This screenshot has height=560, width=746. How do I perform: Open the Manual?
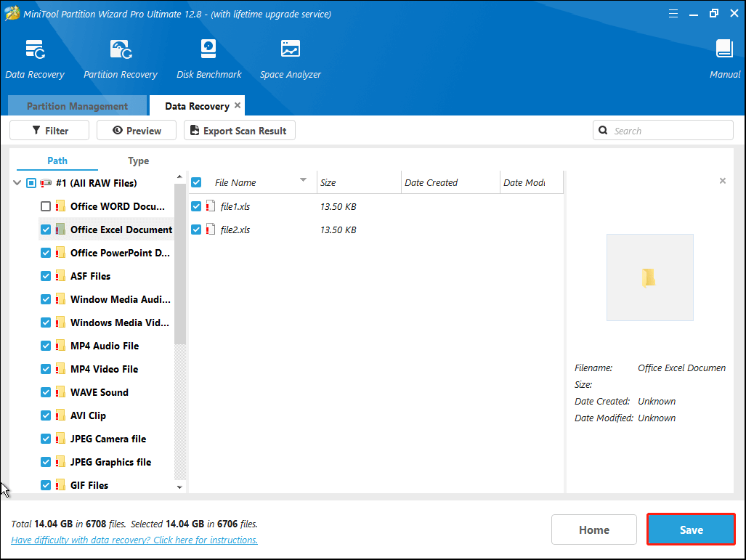(724, 57)
